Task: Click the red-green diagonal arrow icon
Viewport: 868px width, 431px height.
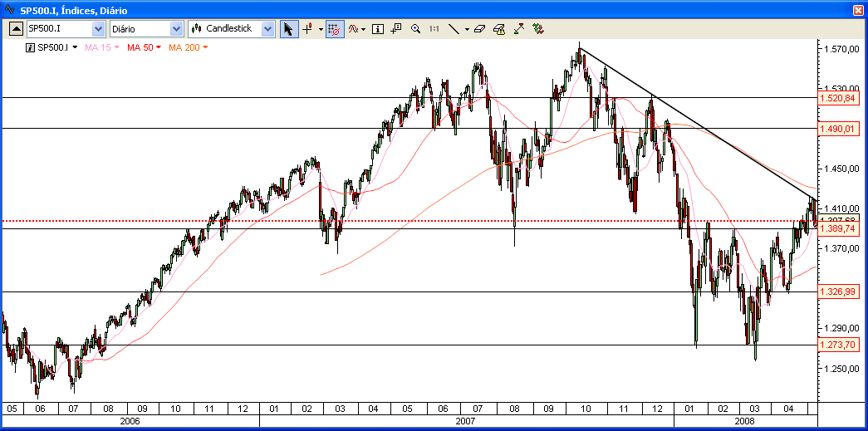Action: [518, 29]
